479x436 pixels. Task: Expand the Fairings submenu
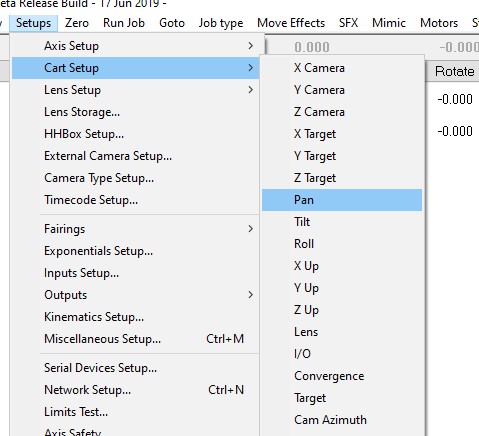[135, 229]
